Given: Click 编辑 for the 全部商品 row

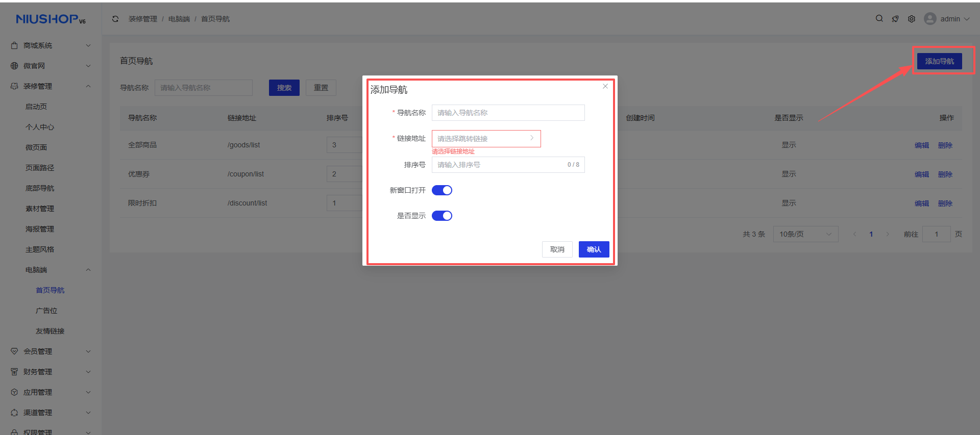Looking at the screenshot, I should tap(922, 145).
